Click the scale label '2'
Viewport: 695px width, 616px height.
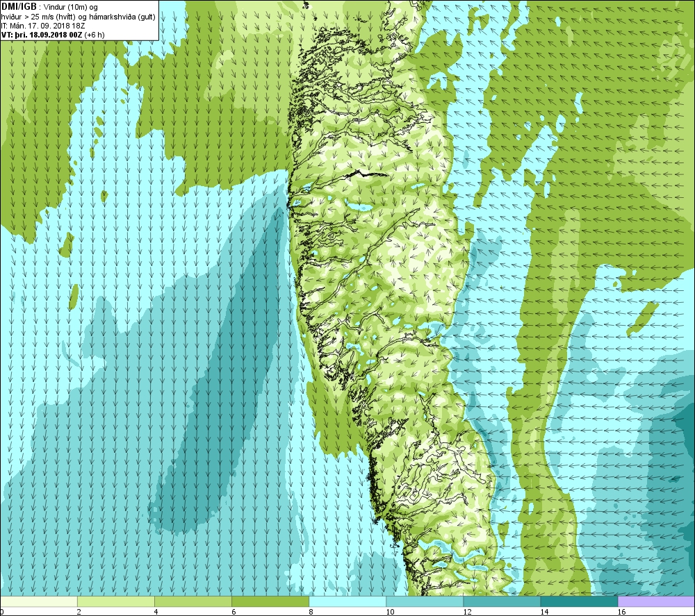(x=79, y=612)
